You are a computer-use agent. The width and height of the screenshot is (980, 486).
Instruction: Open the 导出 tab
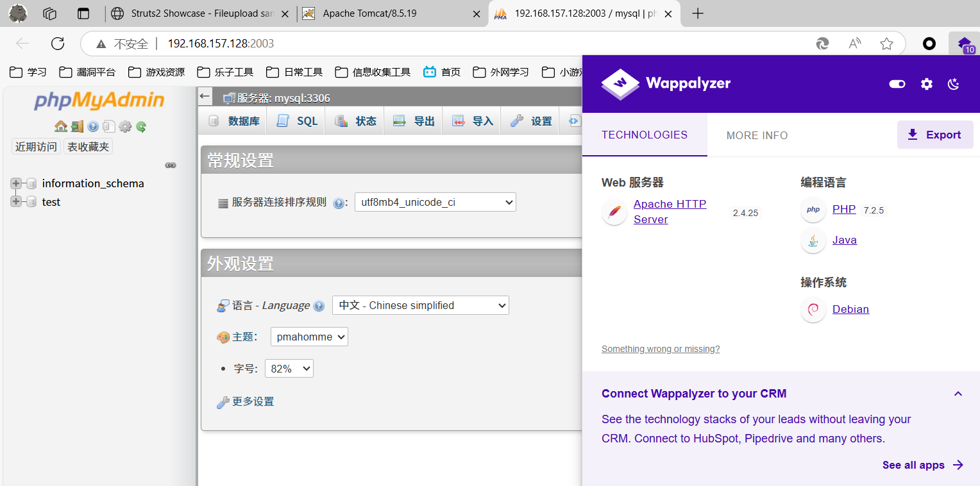click(x=413, y=121)
